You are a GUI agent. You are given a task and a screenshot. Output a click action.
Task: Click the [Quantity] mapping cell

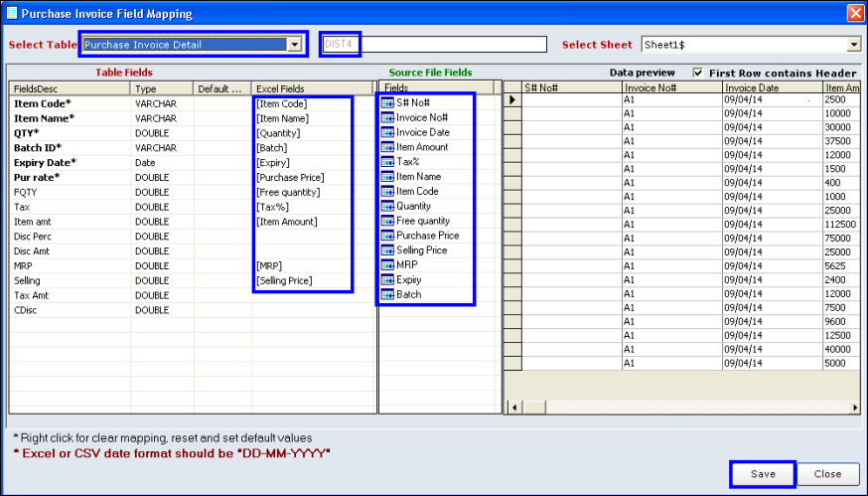point(313,133)
